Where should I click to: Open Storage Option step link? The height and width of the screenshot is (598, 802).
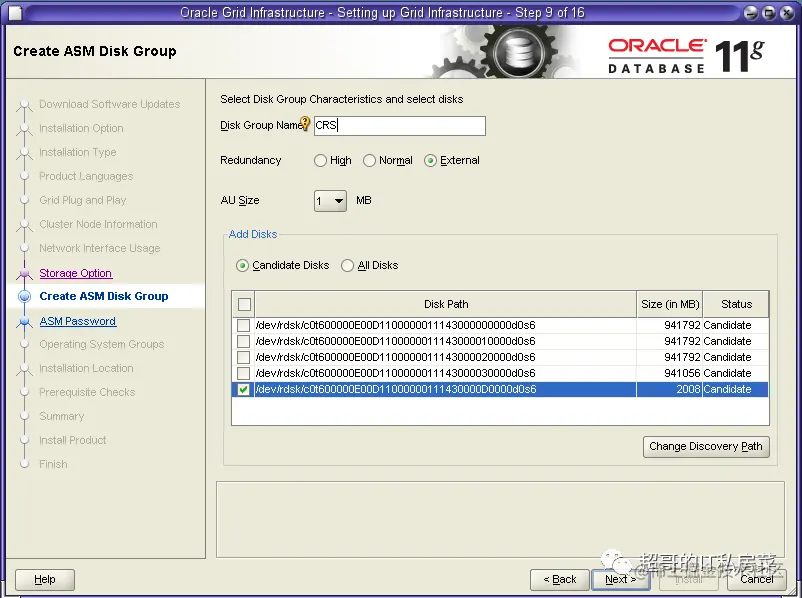click(x=76, y=273)
